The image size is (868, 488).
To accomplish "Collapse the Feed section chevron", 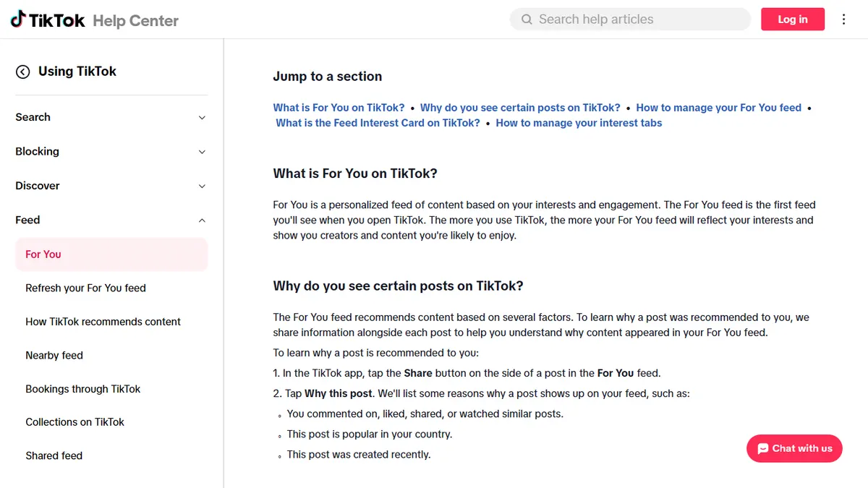I will pos(202,221).
